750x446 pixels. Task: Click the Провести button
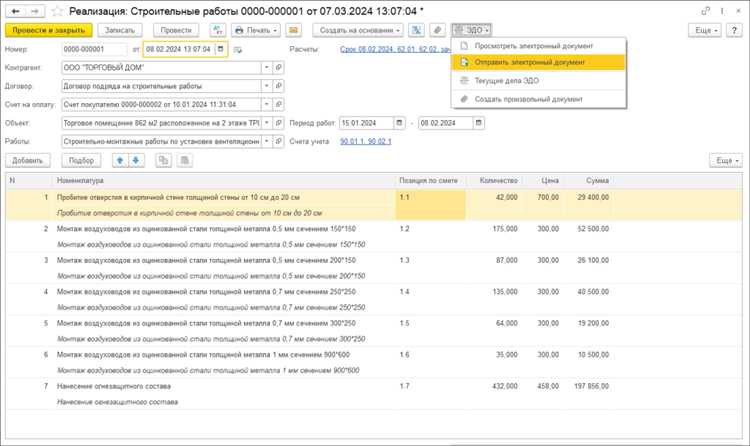coord(176,30)
